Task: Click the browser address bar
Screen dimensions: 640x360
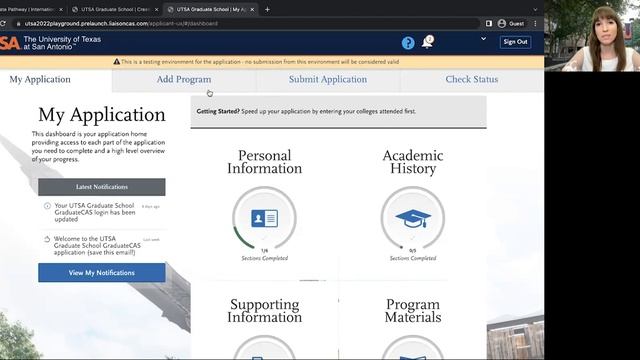Action: pos(245,24)
